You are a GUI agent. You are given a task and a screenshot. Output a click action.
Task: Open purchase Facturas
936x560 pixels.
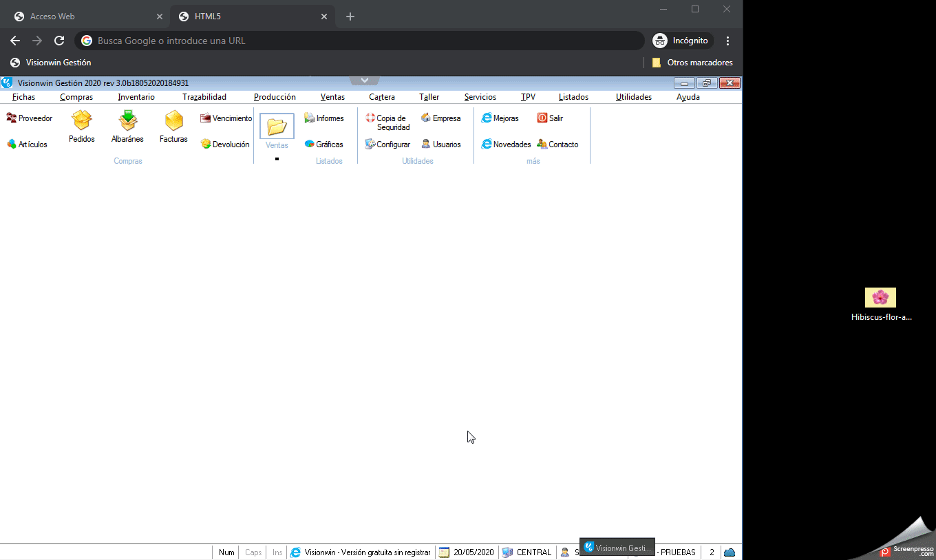tap(173, 127)
